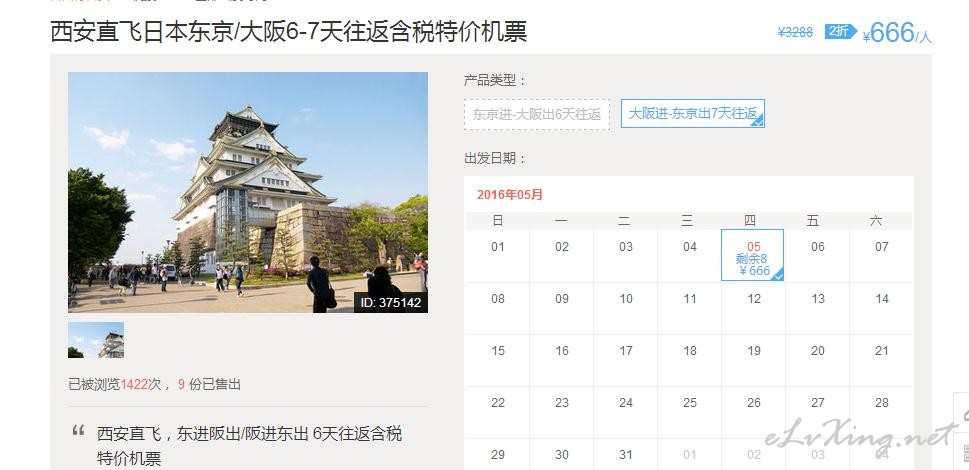
Task: Select calendar date 14
Action: point(881,308)
